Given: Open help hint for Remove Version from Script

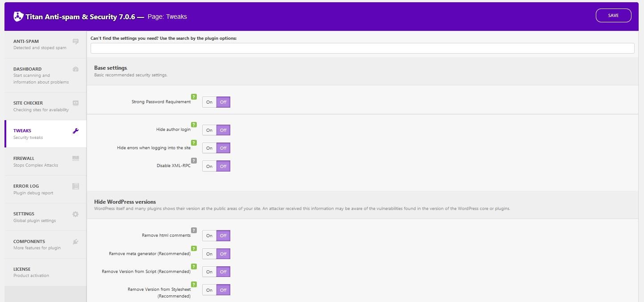Looking at the screenshot, I should (x=194, y=266).
